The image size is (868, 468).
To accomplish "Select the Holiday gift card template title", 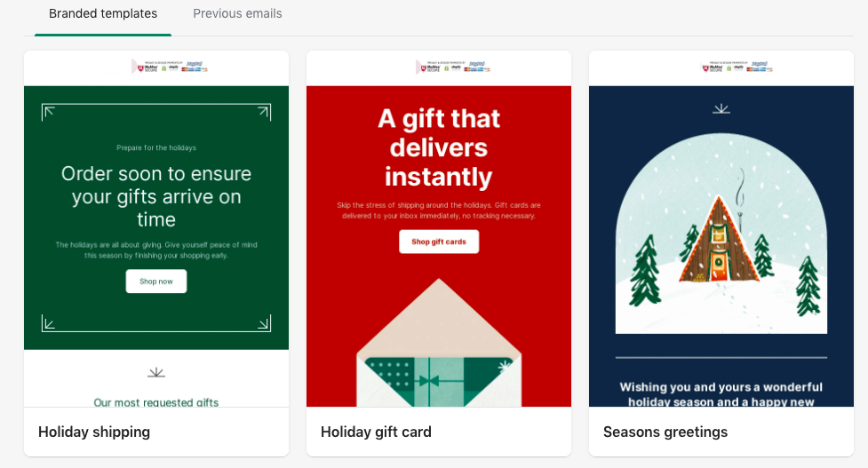I will click(x=376, y=432).
